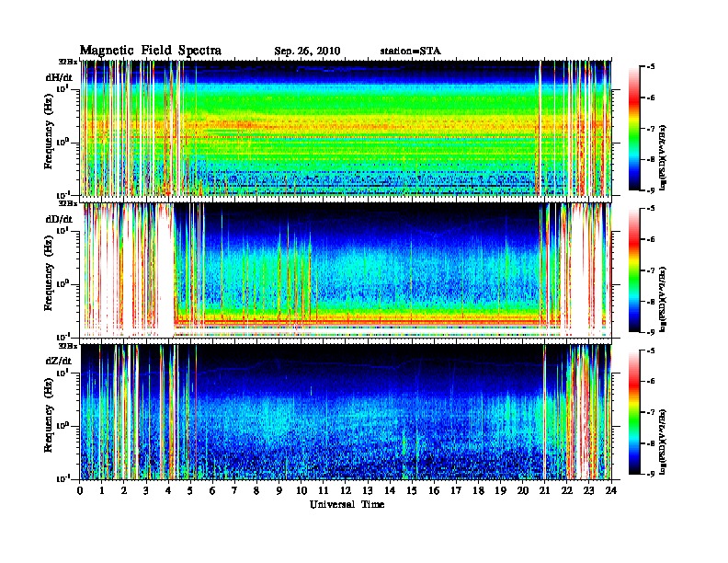Click the color scale bar beside dH/dt panel
This screenshot has height=563, width=728.
(x=634, y=129)
